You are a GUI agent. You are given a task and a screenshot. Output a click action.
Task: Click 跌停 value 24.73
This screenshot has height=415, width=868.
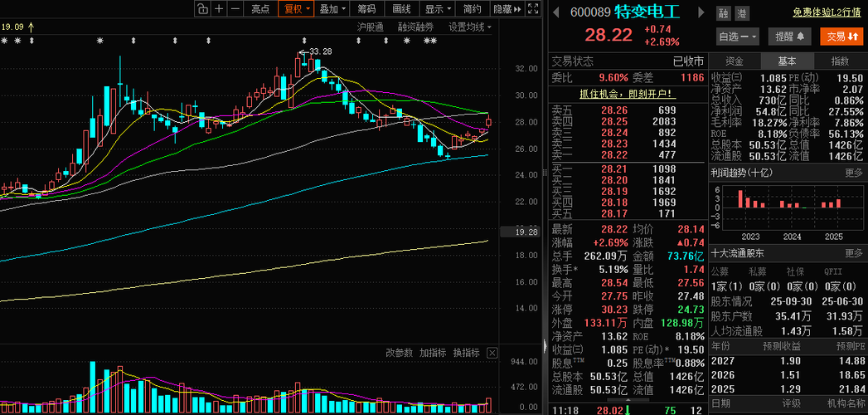(691, 309)
